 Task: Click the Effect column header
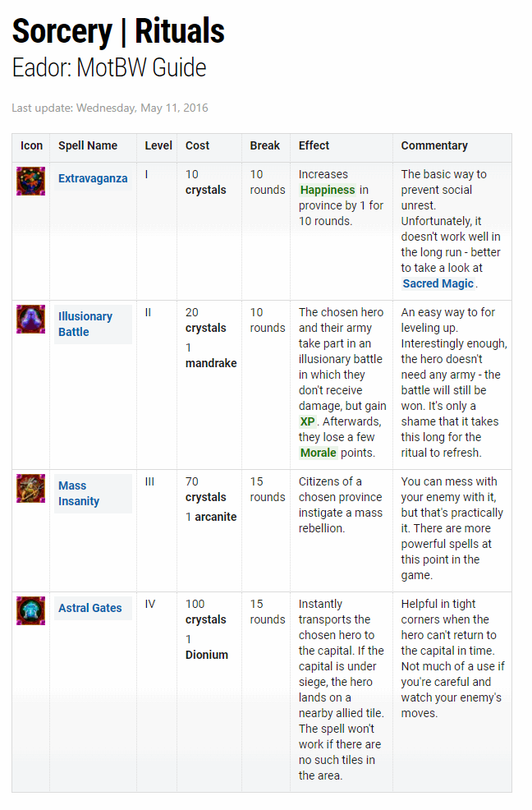[x=314, y=145]
